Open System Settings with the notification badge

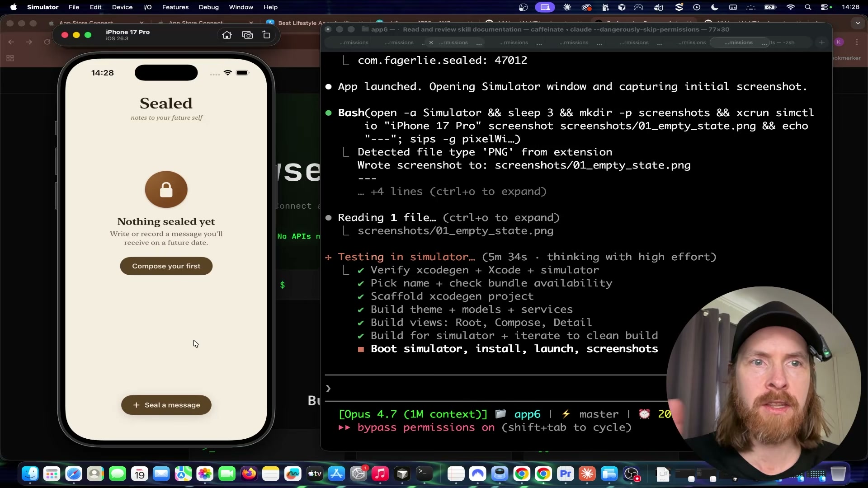(x=359, y=474)
